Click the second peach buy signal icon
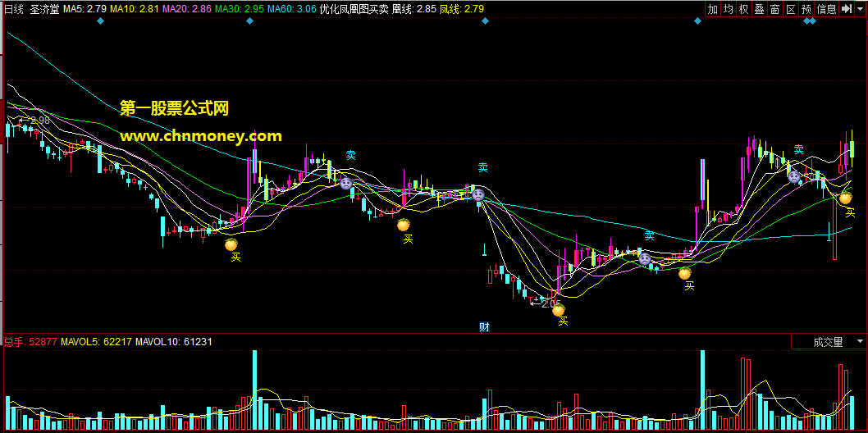Screen dimensions: 868x433 (x=404, y=225)
